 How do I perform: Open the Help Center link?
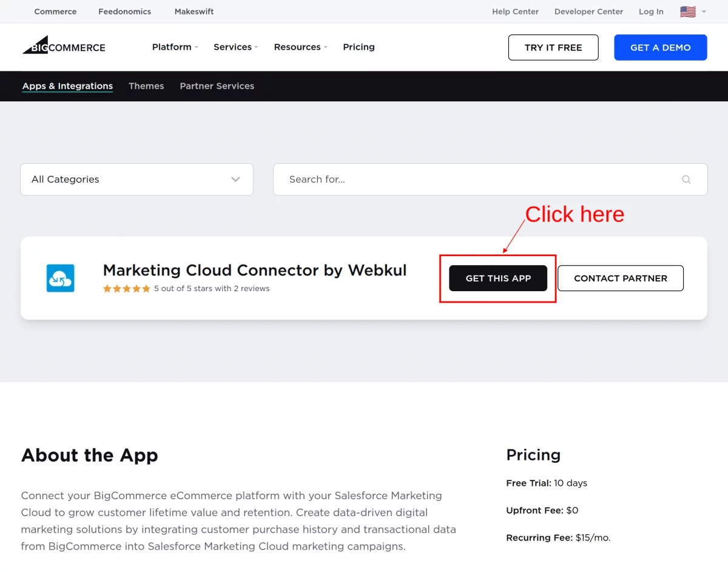[x=515, y=12]
